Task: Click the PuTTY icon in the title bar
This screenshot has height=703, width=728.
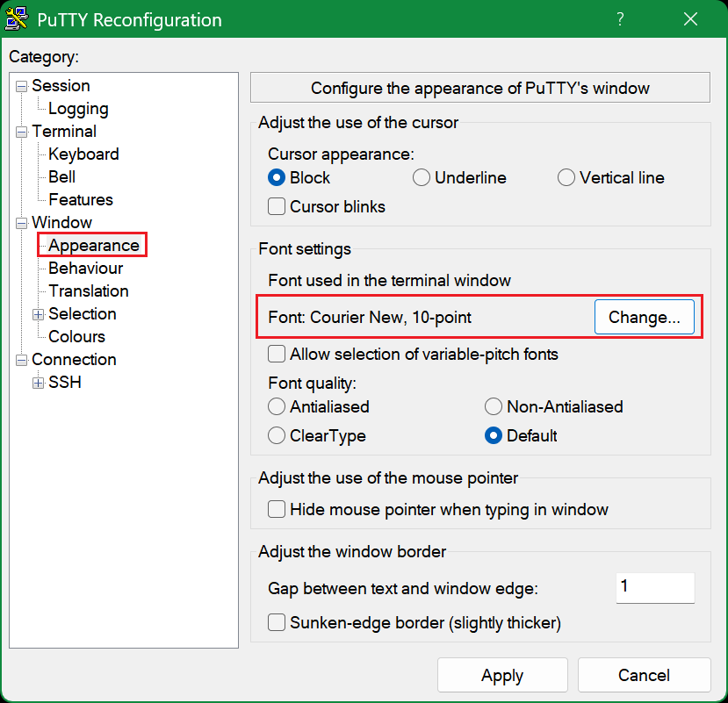Action: click(x=17, y=19)
